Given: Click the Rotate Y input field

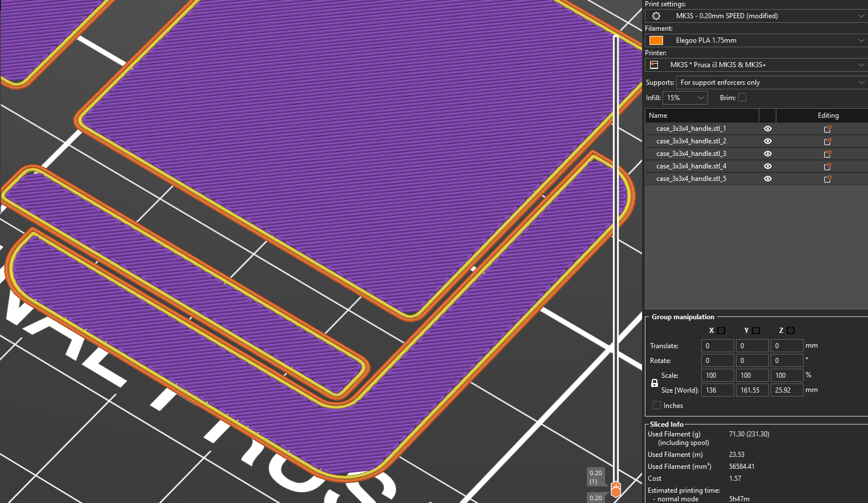Looking at the screenshot, I should [752, 361].
